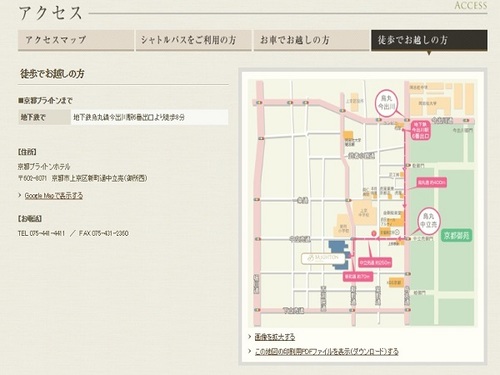Select the 徒歩でお越しの方 tab
The height and width of the screenshot is (375, 500).
point(429,40)
